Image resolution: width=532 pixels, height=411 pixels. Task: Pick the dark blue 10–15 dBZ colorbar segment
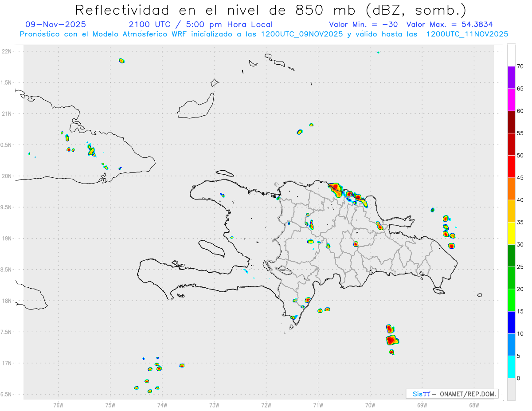pos(511,322)
